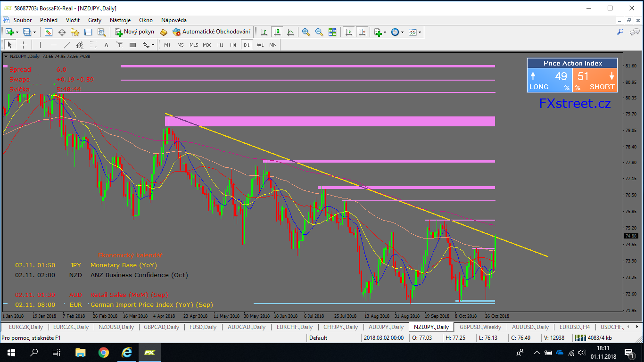Open the Nápověda menu
The image size is (644, 362).
(174, 20)
